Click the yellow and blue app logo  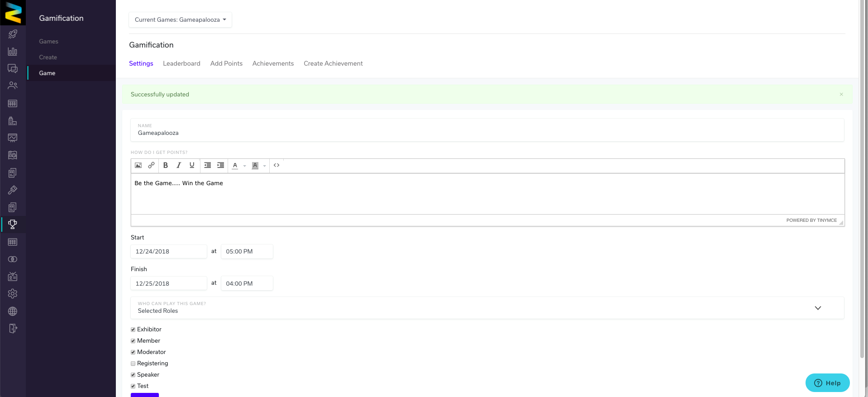[x=13, y=12]
